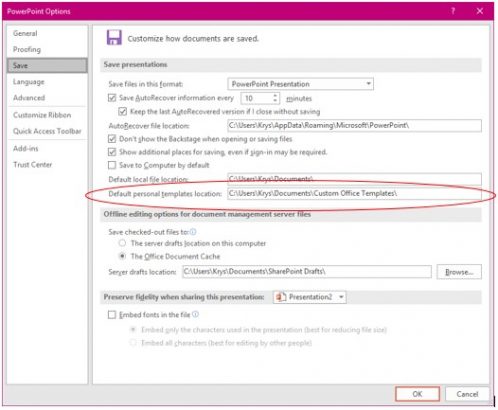This screenshot has width=498, height=410.
Task: Open the Add-ins category
Action: coord(26,148)
